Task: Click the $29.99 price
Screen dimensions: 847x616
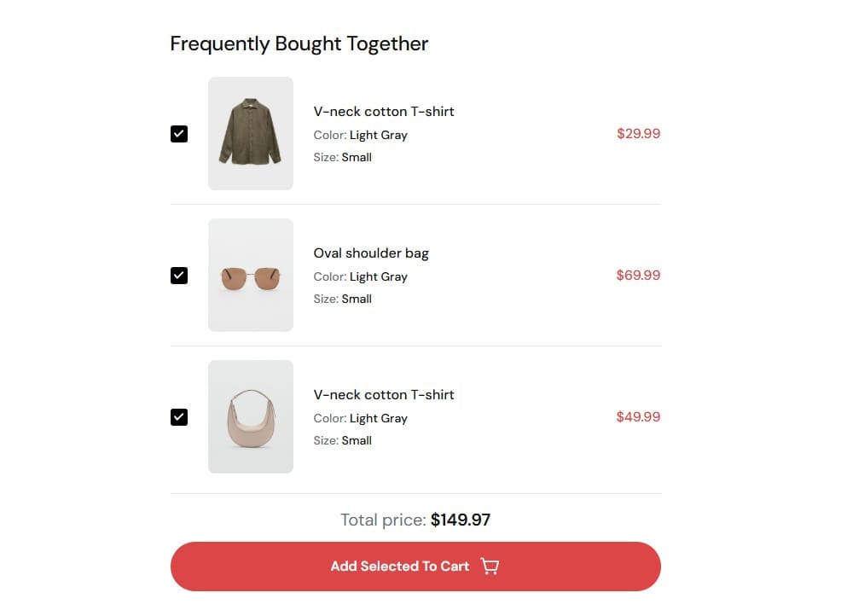Action: point(638,134)
